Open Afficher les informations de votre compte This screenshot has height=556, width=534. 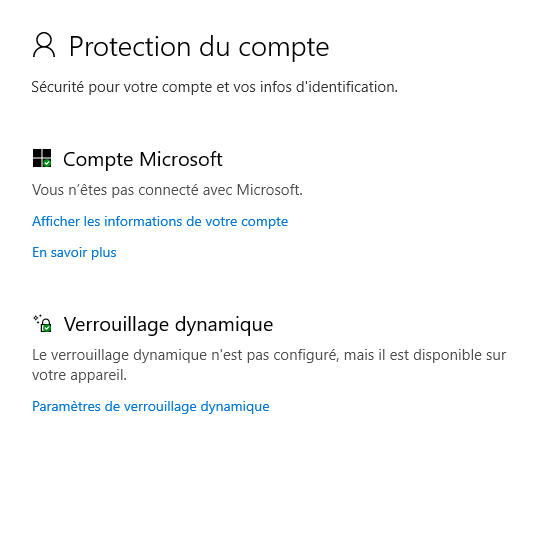[160, 222]
